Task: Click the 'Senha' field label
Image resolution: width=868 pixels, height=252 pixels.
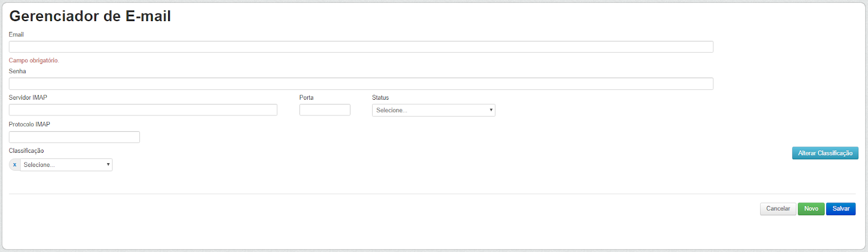Action: [x=17, y=72]
